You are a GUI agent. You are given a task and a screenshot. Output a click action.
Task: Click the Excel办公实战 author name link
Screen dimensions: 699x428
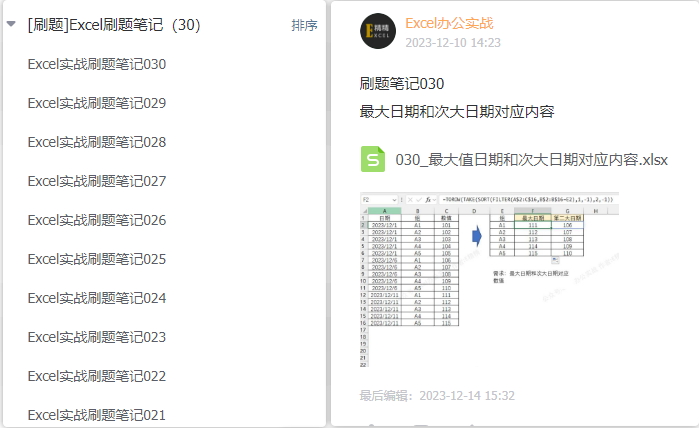click(x=449, y=23)
